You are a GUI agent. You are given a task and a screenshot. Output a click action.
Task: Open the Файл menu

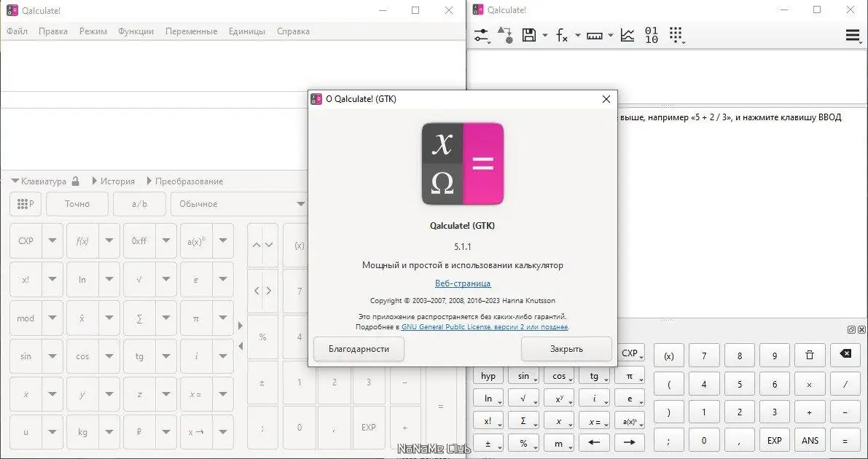tap(17, 31)
